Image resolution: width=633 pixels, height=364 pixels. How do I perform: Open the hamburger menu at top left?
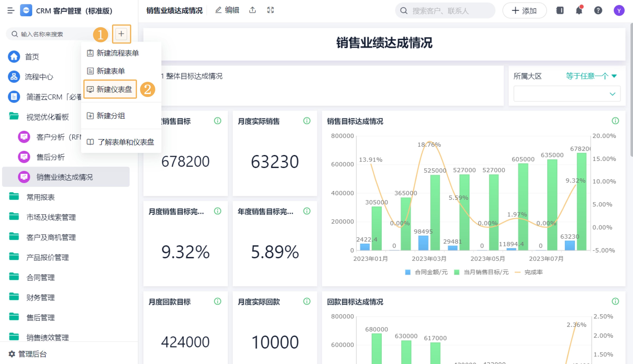tap(11, 11)
